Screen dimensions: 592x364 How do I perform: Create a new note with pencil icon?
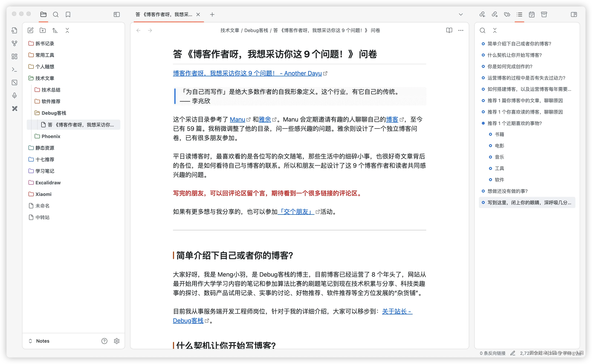point(30,30)
